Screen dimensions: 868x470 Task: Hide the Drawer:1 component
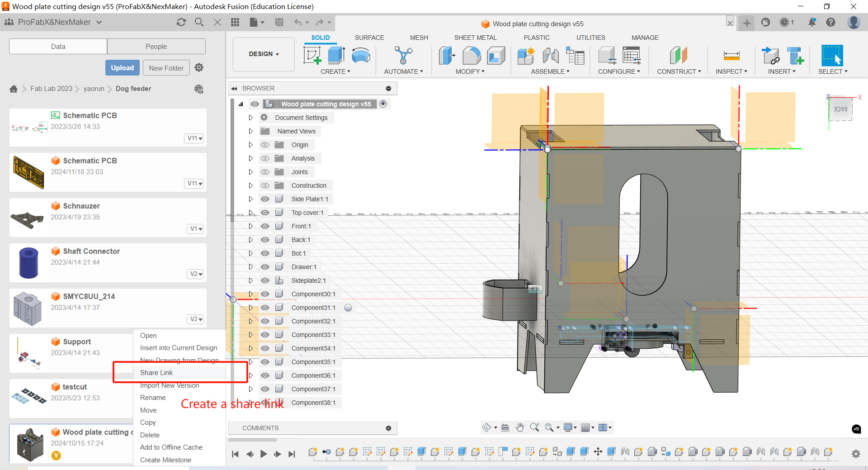265,267
